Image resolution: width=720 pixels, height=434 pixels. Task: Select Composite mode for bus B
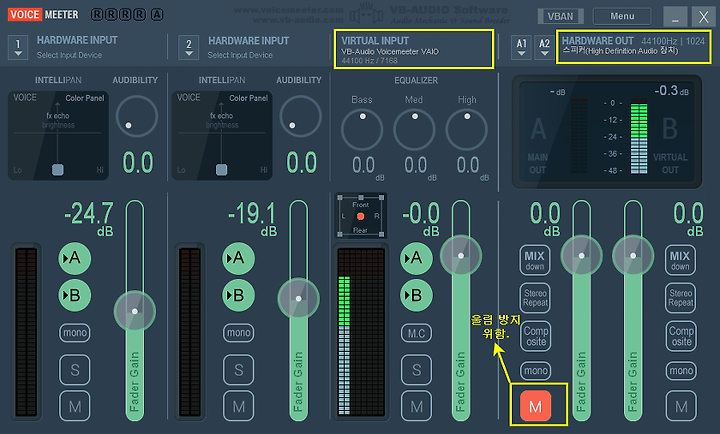pos(681,336)
